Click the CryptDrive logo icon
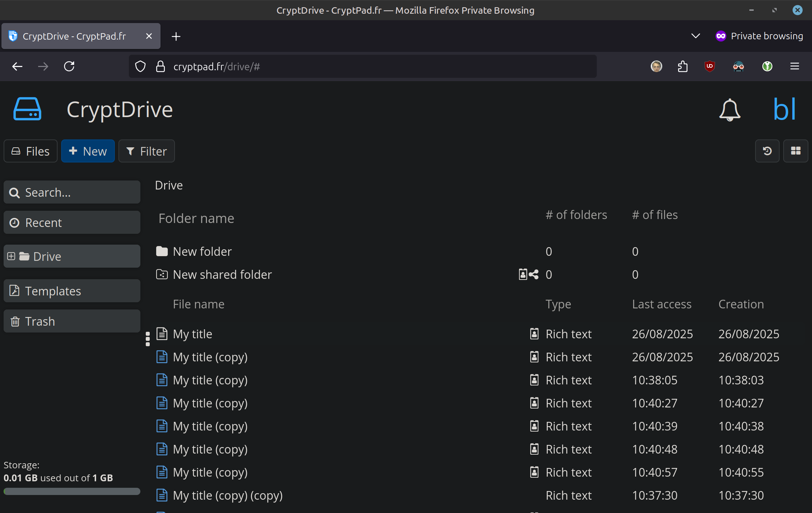 click(x=27, y=109)
